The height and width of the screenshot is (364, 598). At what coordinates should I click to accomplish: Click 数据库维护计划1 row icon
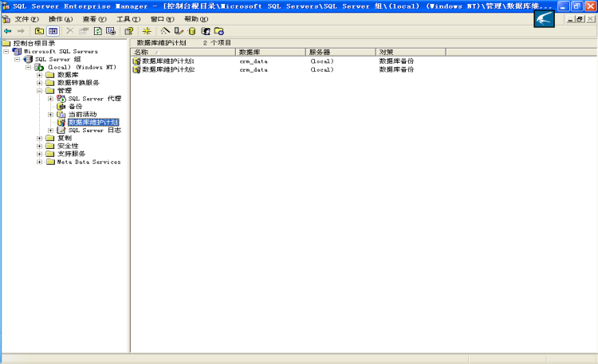pyautogui.click(x=136, y=61)
